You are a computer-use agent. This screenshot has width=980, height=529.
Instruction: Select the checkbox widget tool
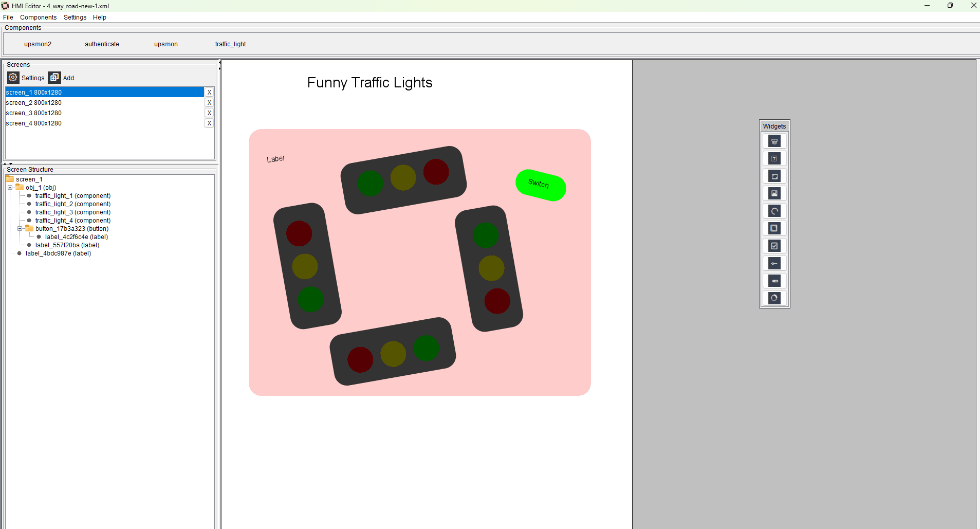pyautogui.click(x=775, y=246)
